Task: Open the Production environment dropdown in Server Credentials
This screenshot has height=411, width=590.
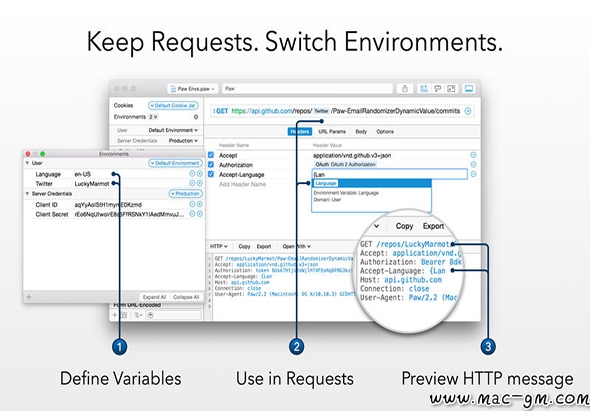Action: 186,193
